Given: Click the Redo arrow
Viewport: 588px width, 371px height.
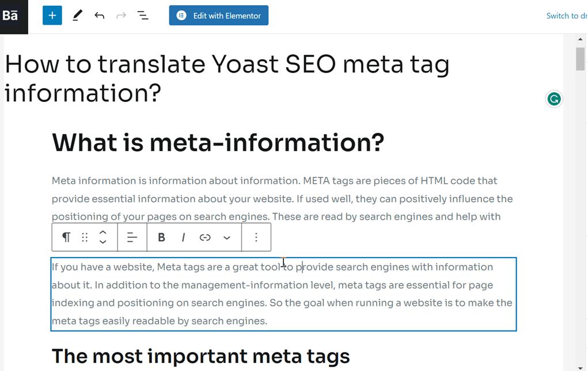Looking at the screenshot, I should (121, 16).
